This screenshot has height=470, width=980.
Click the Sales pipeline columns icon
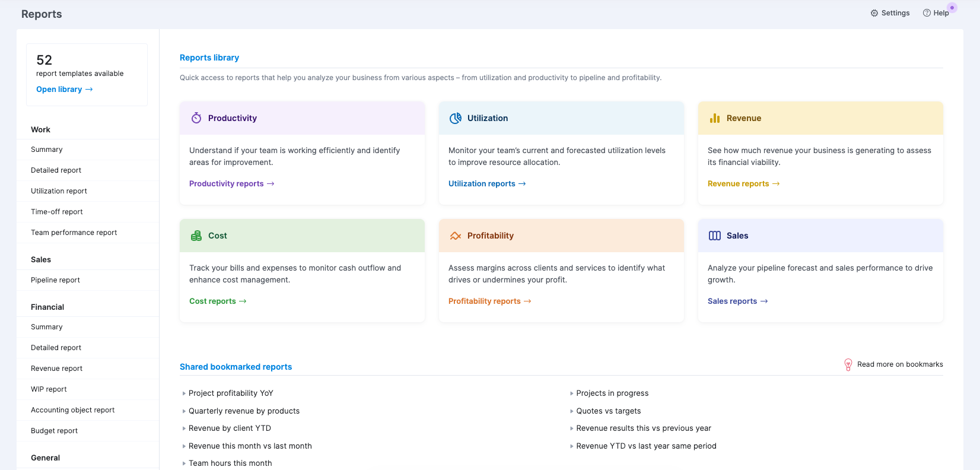[x=715, y=236]
